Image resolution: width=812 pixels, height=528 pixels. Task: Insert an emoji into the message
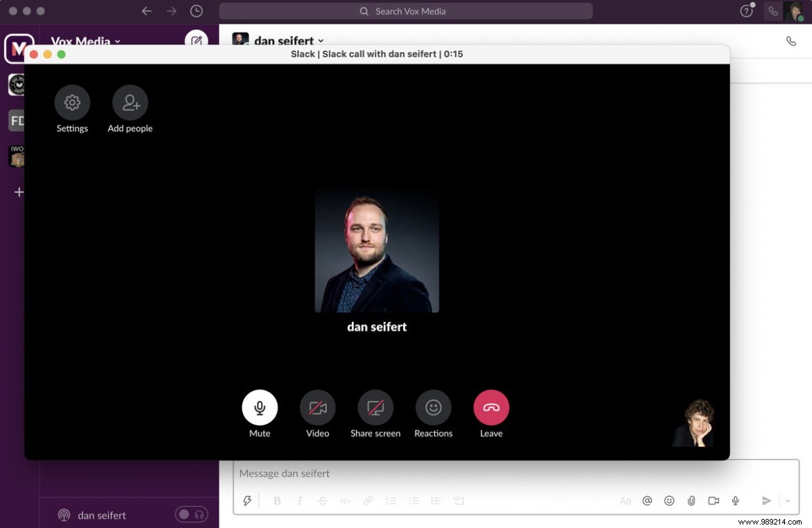669,500
